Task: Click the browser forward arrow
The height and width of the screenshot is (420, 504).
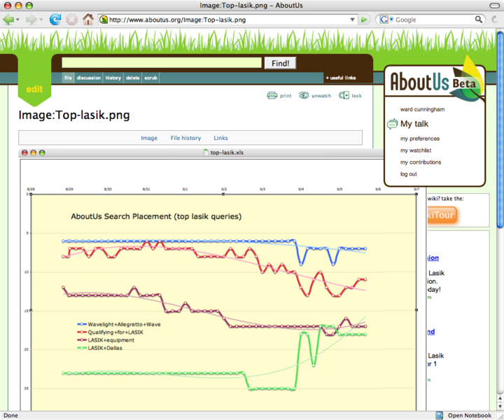Action: [x=31, y=20]
